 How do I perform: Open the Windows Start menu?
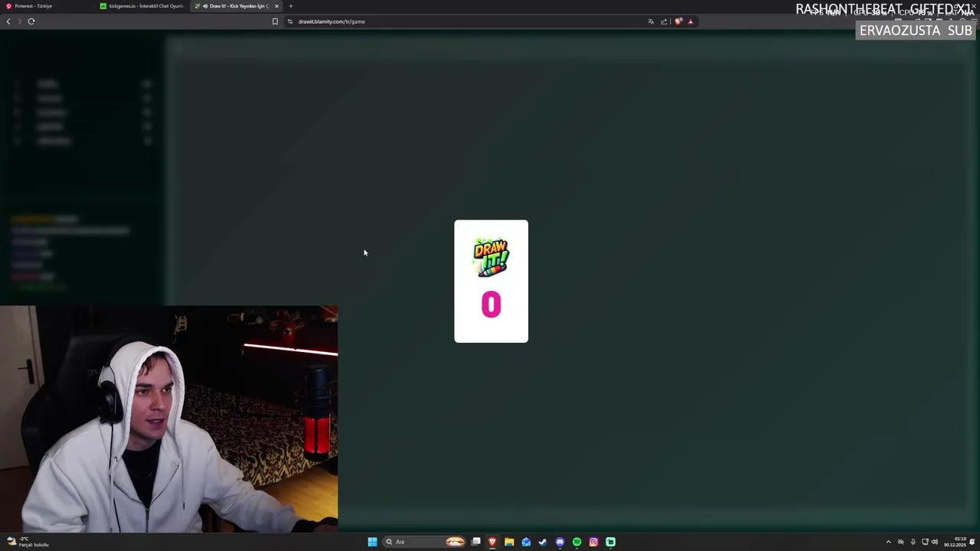372,542
